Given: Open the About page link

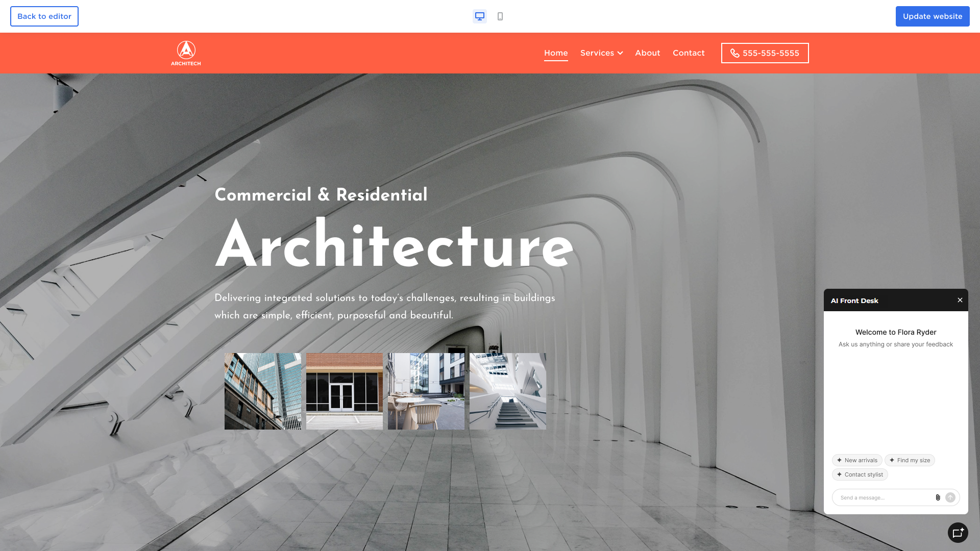Looking at the screenshot, I should (x=647, y=53).
